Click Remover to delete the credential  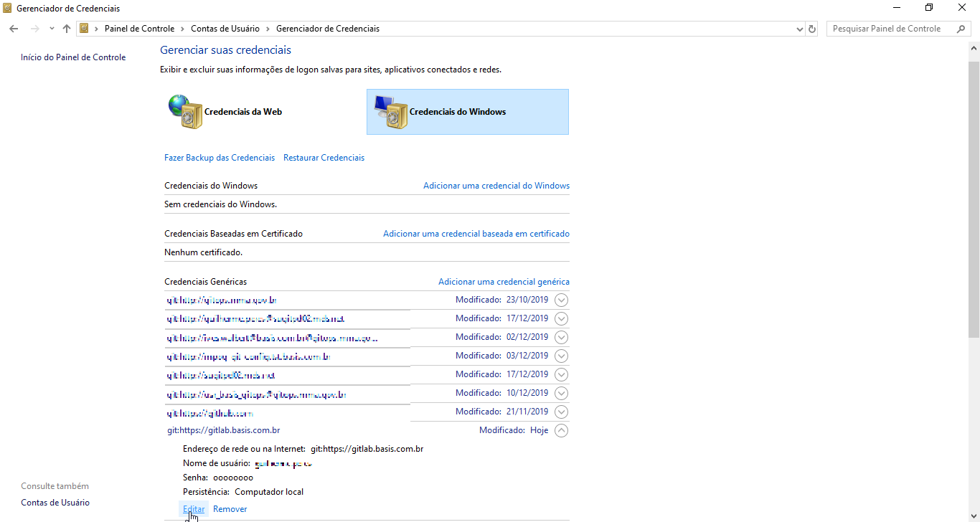230,508
